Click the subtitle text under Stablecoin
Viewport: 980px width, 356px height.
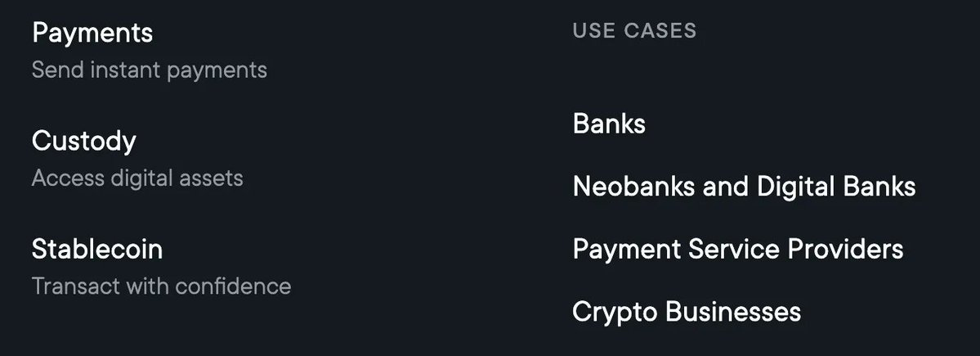[x=161, y=286]
